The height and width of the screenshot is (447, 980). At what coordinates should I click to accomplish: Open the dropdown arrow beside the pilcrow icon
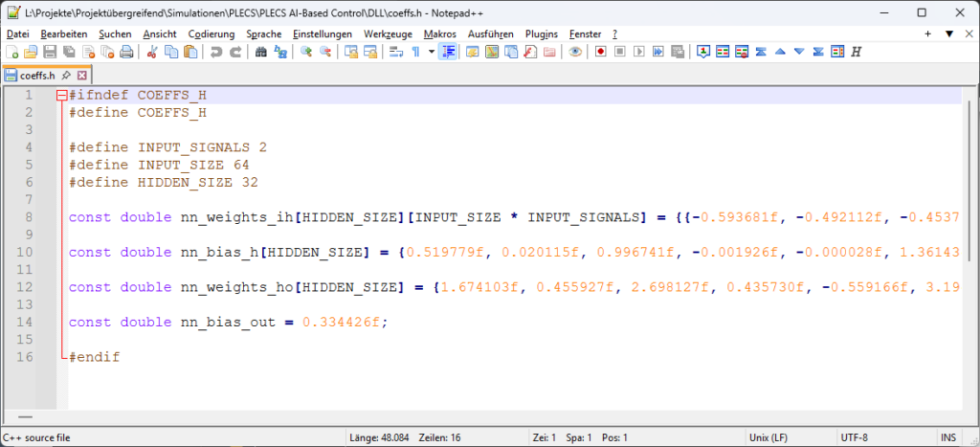point(431,52)
